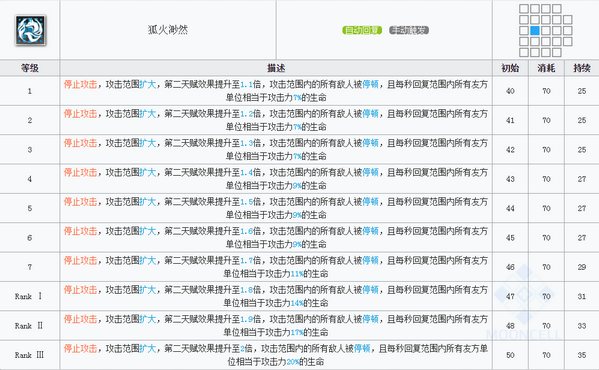Click the Rank Ⅱ level cell
This screenshot has width=599, height=370.
pyautogui.click(x=30, y=326)
